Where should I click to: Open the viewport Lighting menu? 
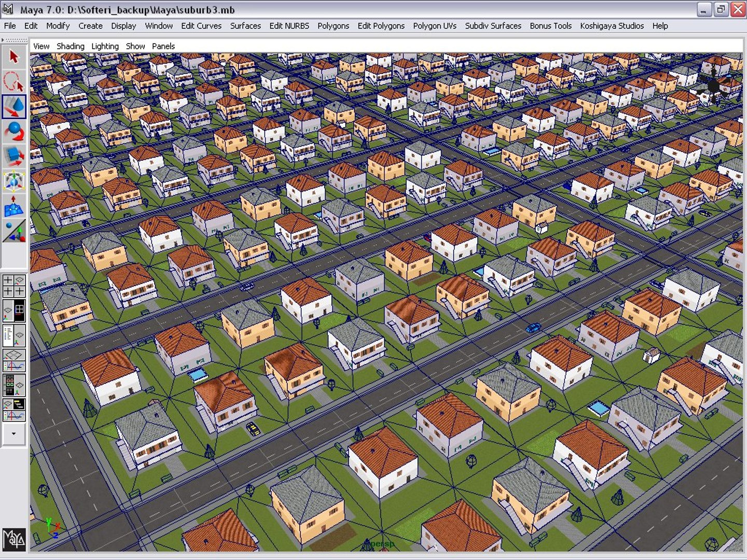[105, 46]
